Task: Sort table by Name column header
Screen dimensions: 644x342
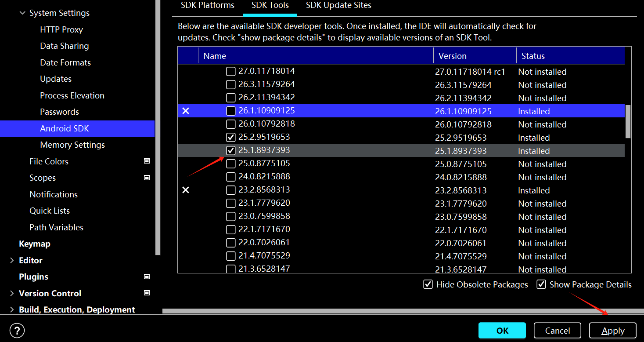Action: 316,56
